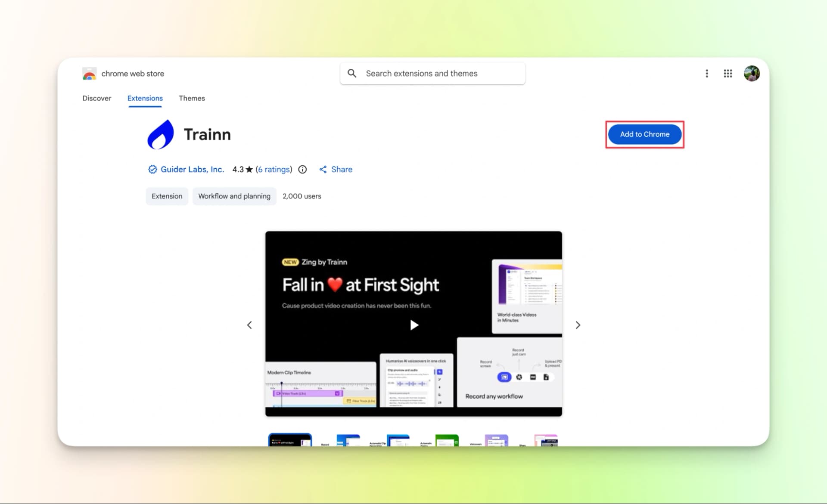Click the verified publisher badge icon

point(152,169)
